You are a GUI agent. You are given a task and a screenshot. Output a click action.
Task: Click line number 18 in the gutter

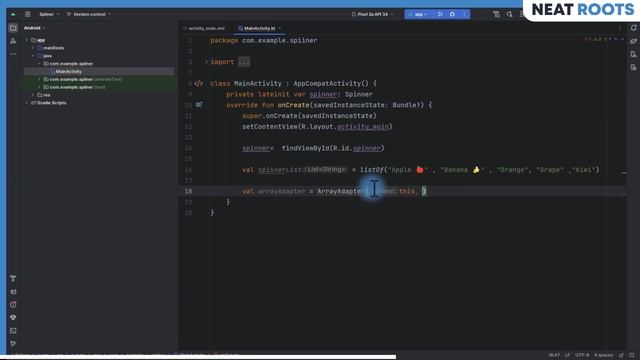click(x=188, y=191)
